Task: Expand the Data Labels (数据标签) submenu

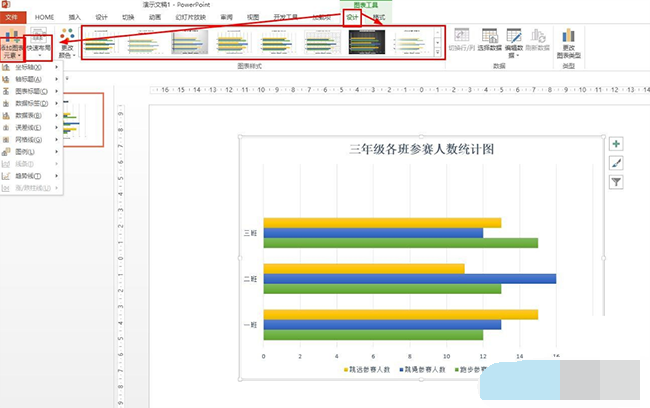Action: (32, 103)
